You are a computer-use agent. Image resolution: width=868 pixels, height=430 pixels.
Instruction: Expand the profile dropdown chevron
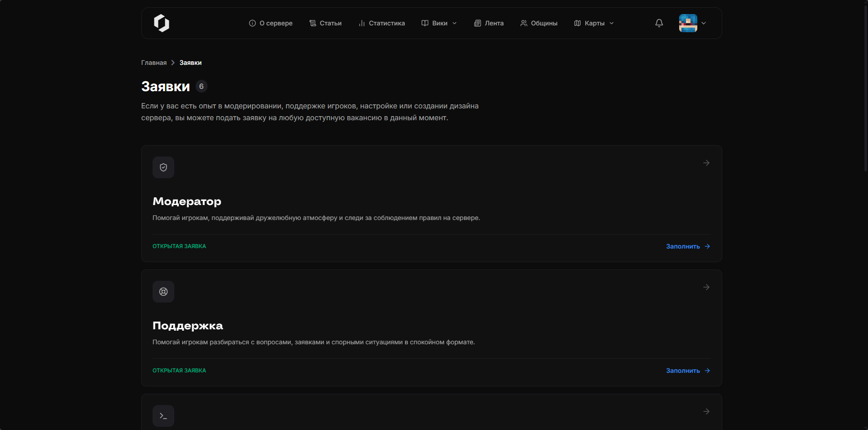(x=704, y=23)
